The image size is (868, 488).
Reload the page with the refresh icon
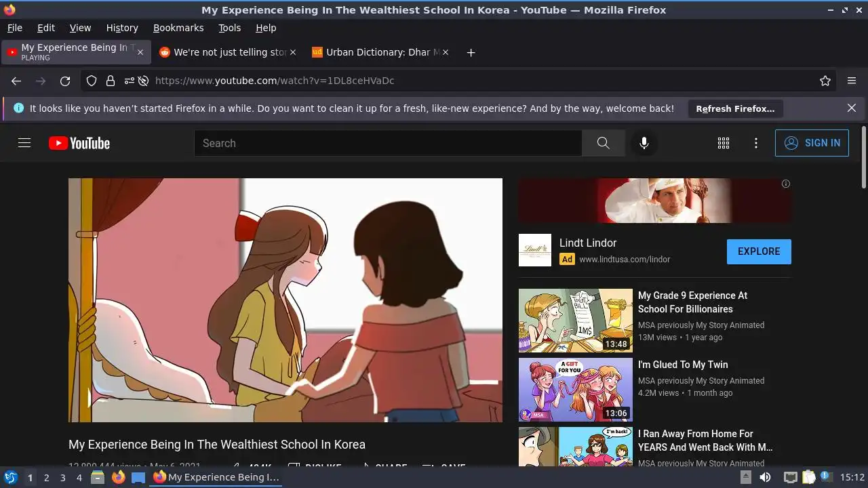(65, 81)
